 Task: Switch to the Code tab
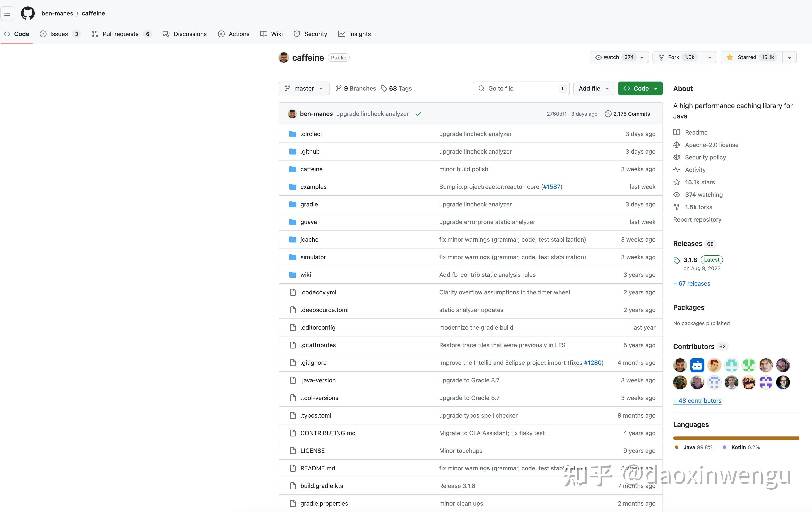coord(17,34)
